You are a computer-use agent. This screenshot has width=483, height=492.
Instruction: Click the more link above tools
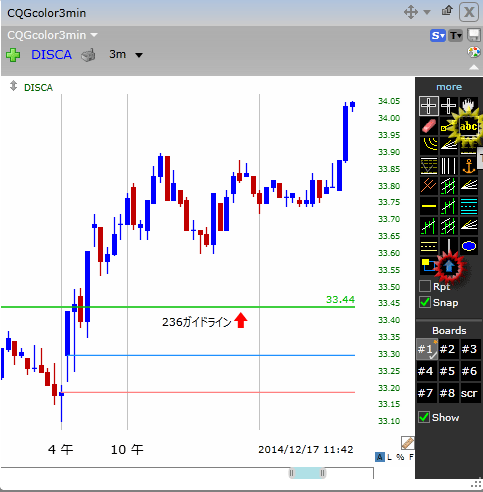point(449,87)
